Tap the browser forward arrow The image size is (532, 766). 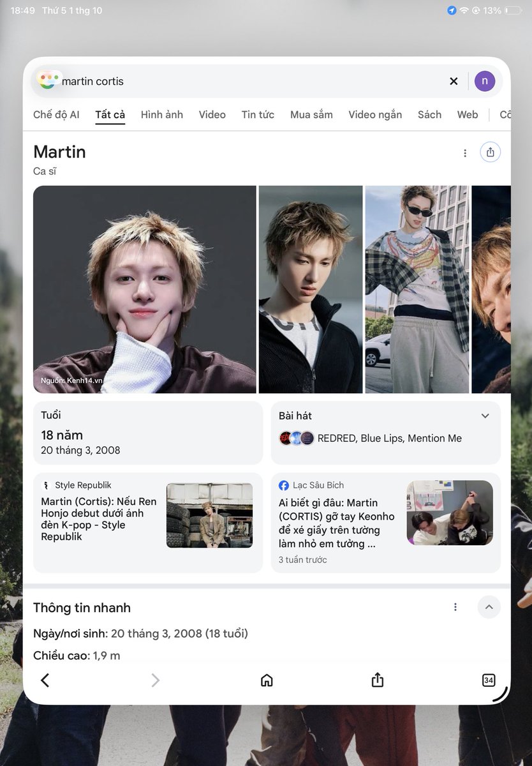tap(155, 680)
